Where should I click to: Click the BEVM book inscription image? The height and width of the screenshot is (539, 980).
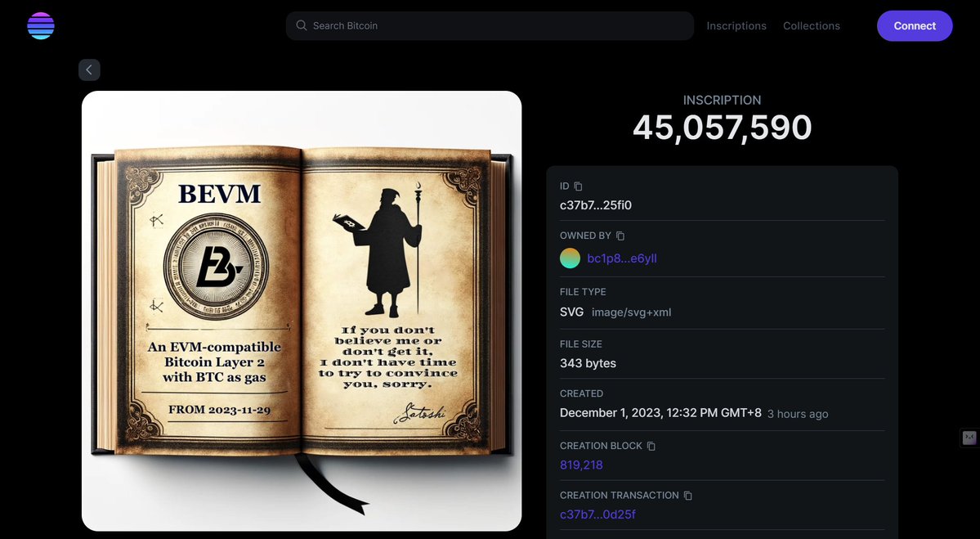(302, 311)
